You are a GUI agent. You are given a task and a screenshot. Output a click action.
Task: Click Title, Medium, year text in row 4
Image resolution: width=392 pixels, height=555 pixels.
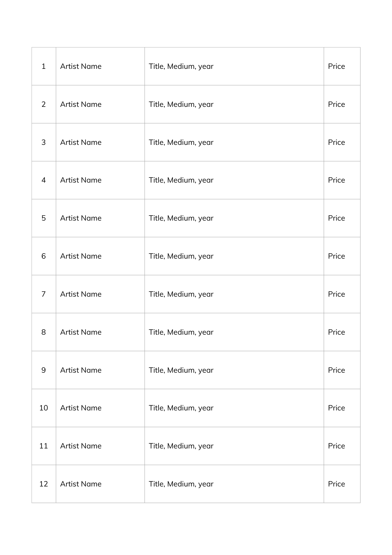(181, 180)
